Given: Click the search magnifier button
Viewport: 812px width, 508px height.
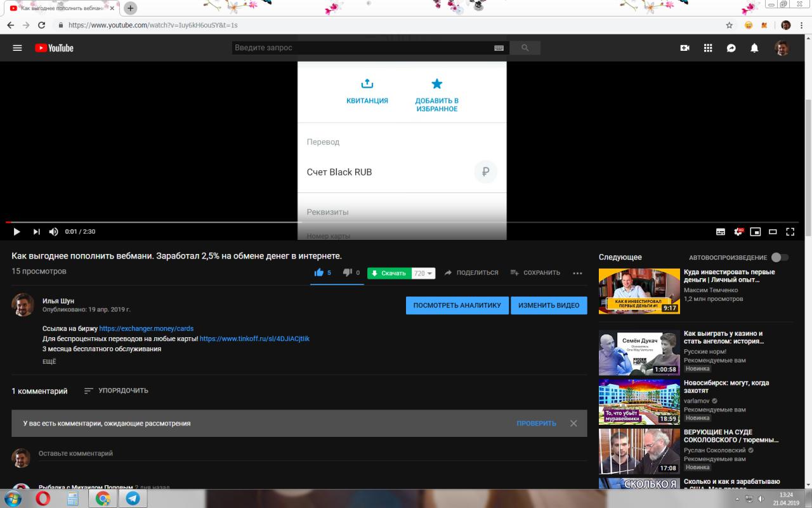Looking at the screenshot, I should (525, 48).
